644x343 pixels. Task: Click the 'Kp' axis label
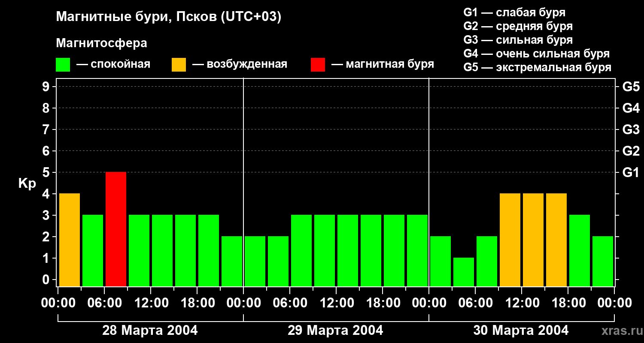point(27,184)
